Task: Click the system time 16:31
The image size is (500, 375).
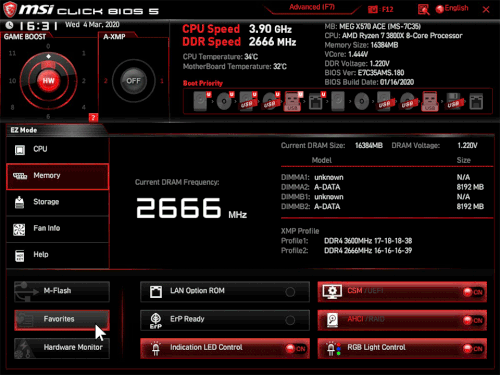Action: (38, 26)
